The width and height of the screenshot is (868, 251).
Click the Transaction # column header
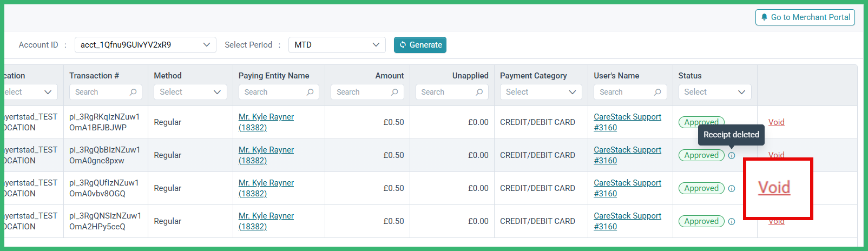click(x=94, y=76)
